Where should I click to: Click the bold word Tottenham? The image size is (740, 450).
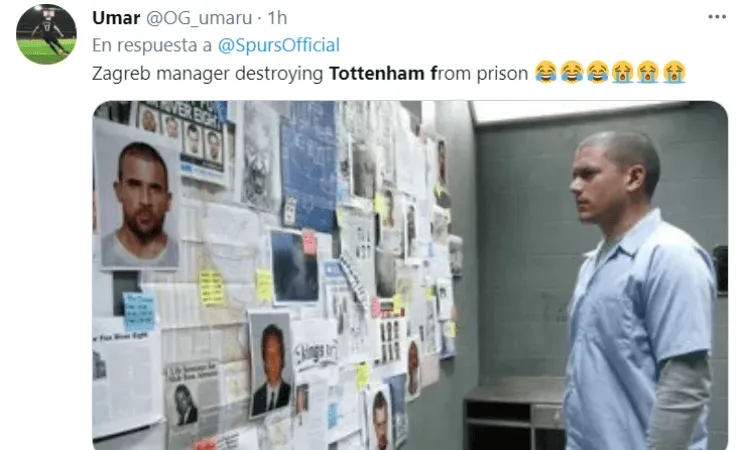click(x=377, y=74)
